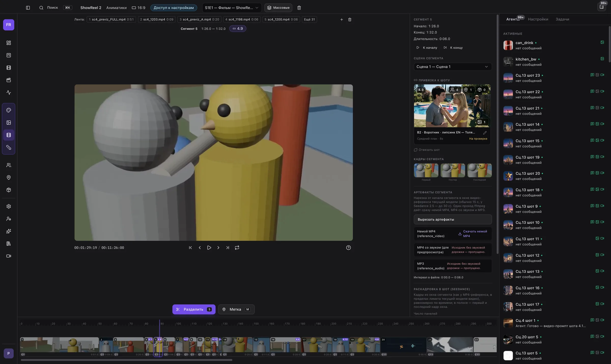Click the Разделить split button
This screenshot has width=611, height=364.
click(x=194, y=309)
